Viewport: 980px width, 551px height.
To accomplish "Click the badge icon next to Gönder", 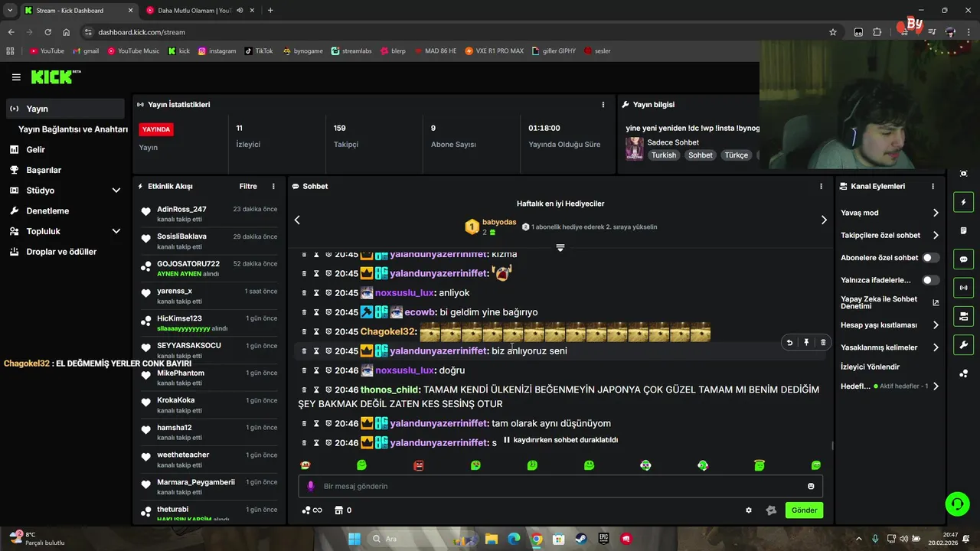I will 771,510.
